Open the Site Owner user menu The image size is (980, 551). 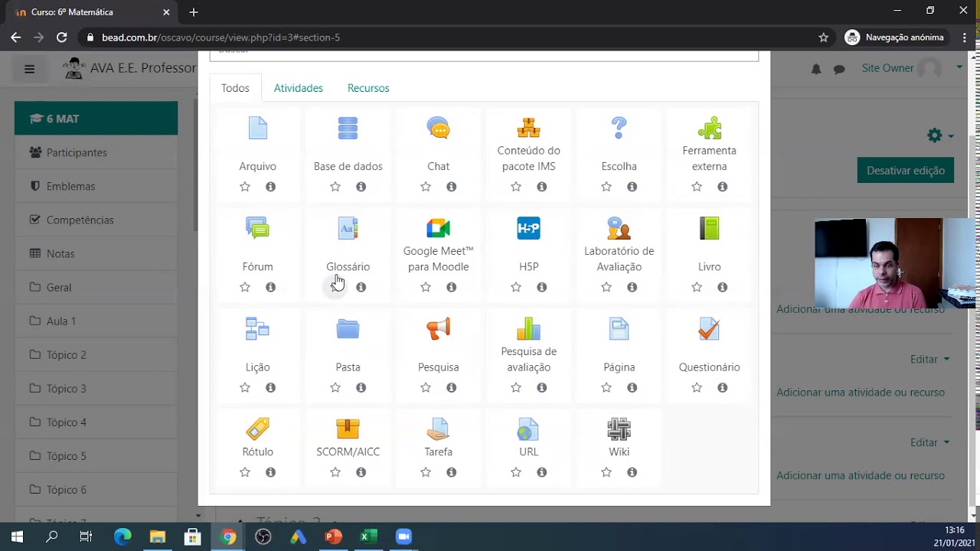911,68
